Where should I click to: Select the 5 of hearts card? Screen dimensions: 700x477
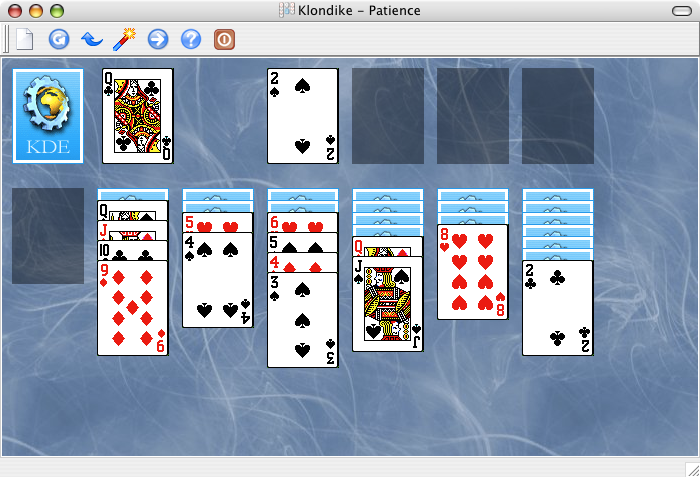point(217,222)
